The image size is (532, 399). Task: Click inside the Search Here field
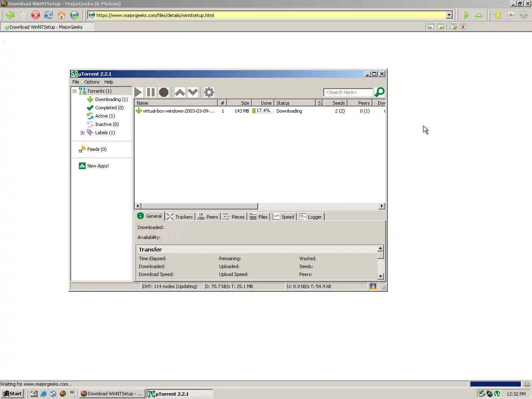348,92
